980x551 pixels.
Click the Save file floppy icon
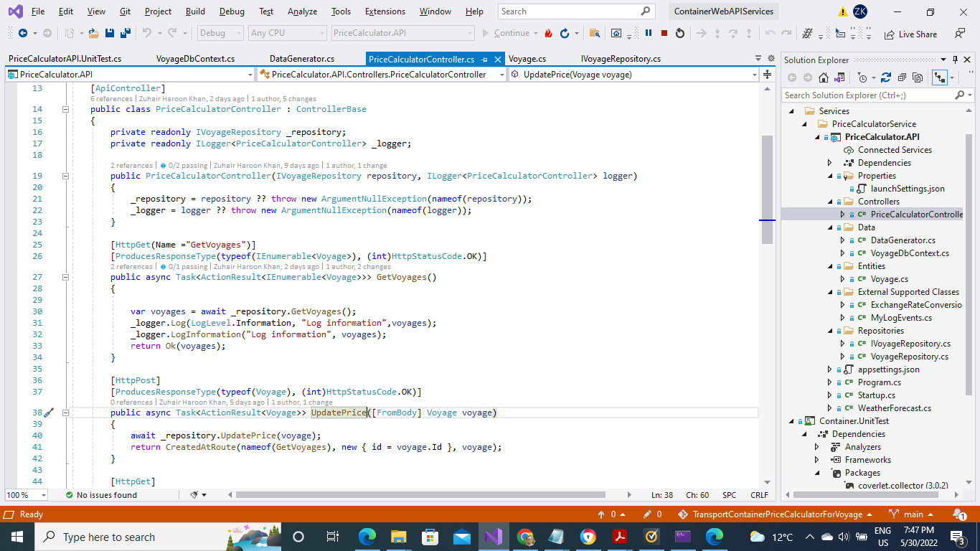point(110,33)
